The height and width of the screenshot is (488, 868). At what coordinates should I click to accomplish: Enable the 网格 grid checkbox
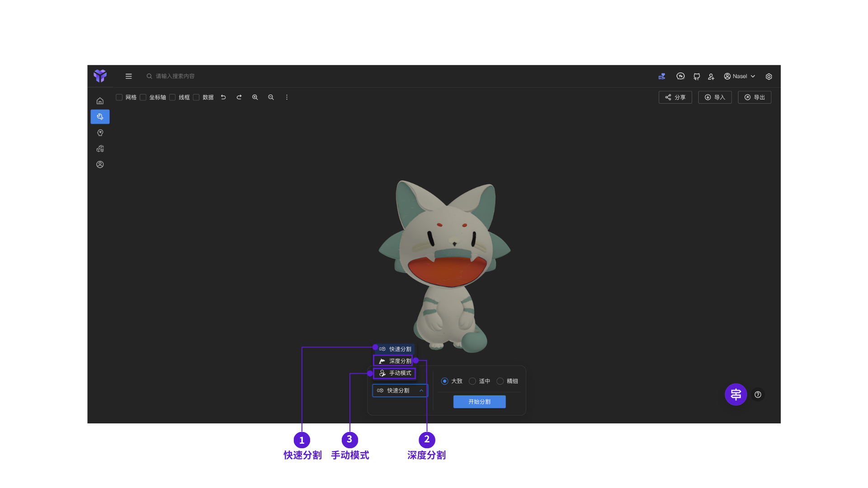tap(119, 97)
